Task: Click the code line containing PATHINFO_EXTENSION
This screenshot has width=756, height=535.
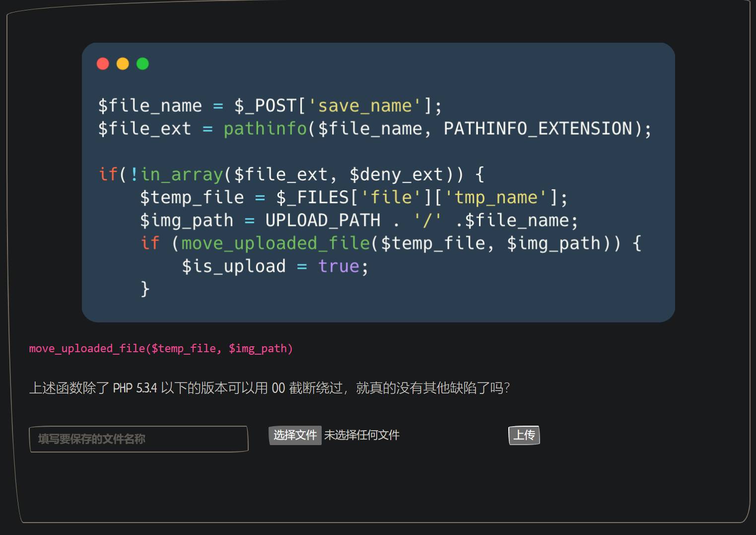Action: pyautogui.click(x=375, y=129)
